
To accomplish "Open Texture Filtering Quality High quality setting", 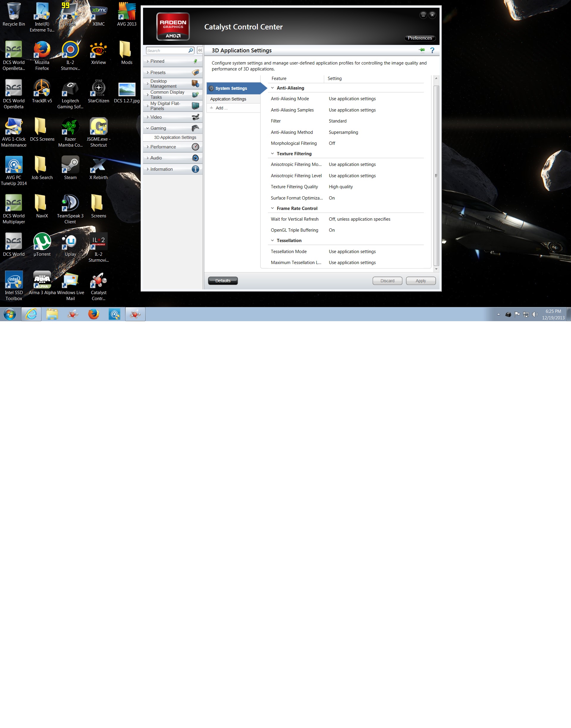I will 341,187.
